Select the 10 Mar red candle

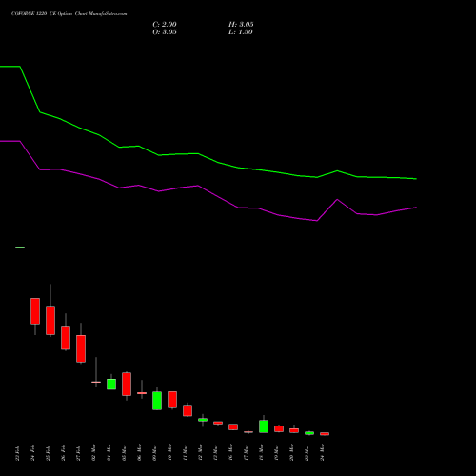(x=172, y=400)
